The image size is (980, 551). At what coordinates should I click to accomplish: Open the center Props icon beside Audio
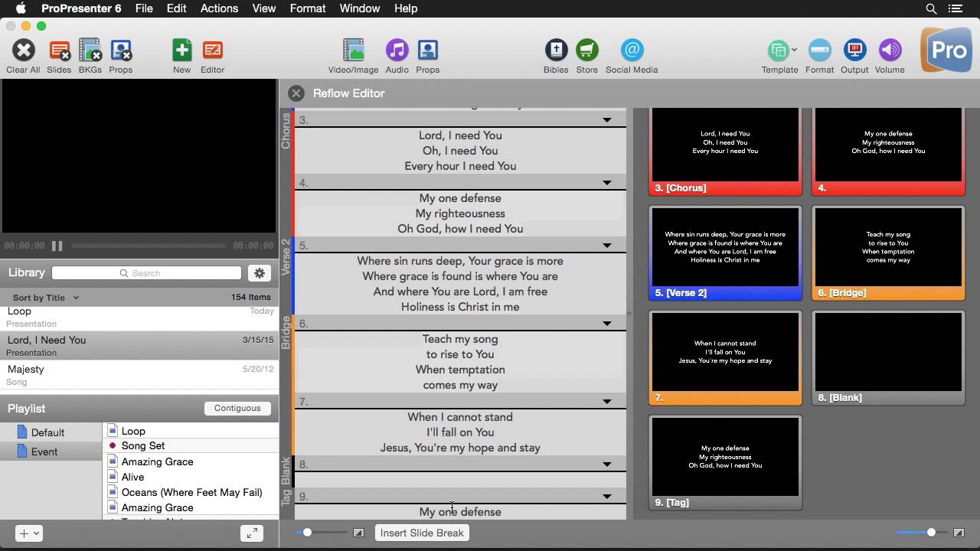(x=427, y=51)
